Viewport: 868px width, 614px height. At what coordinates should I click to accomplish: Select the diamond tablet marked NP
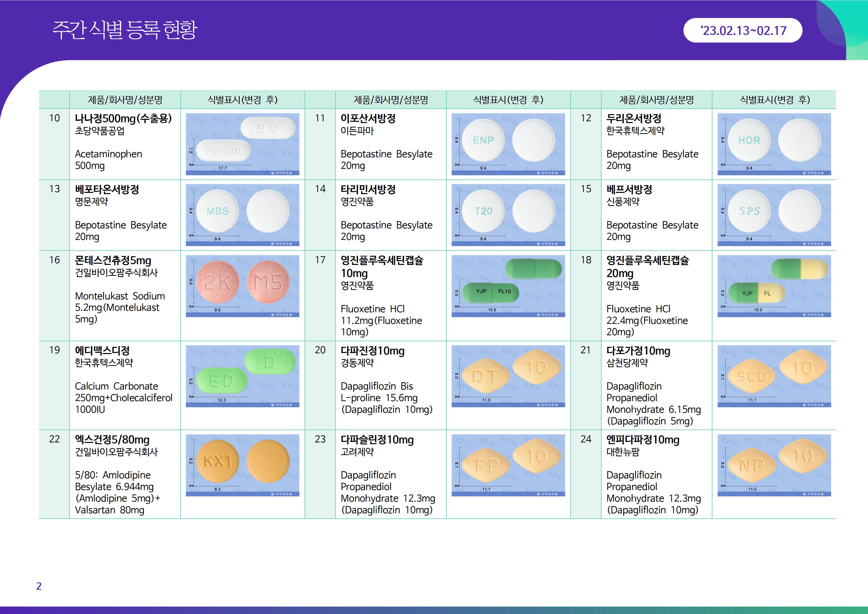click(x=751, y=465)
